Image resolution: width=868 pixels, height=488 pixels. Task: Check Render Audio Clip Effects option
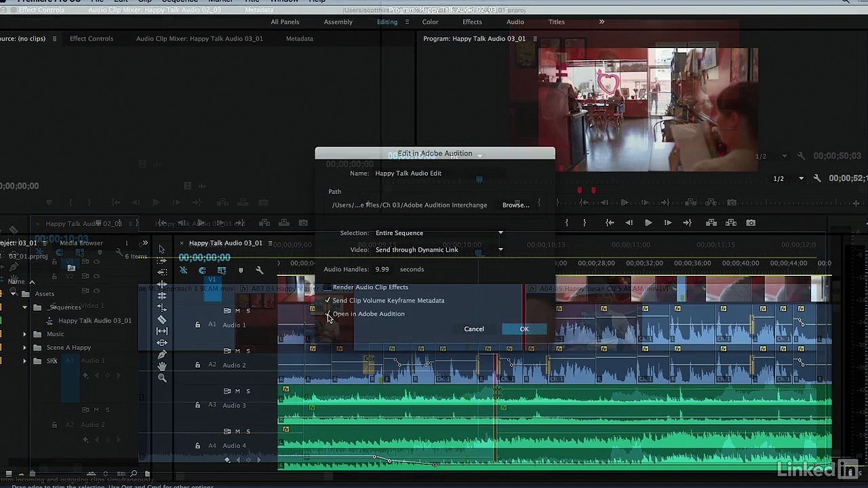click(x=328, y=287)
